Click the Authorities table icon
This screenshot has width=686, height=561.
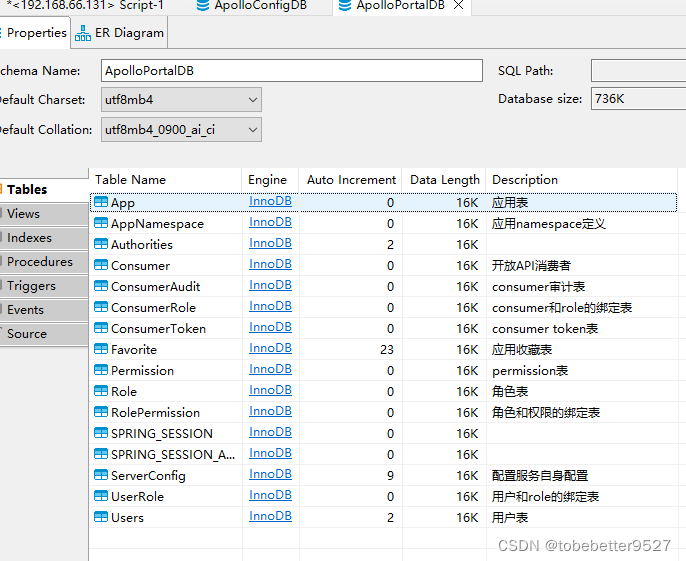tap(101, 244)
